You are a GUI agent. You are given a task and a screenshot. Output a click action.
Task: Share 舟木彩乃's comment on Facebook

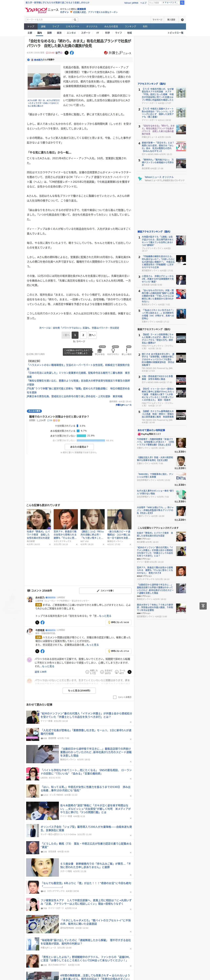tap(42, 622)
